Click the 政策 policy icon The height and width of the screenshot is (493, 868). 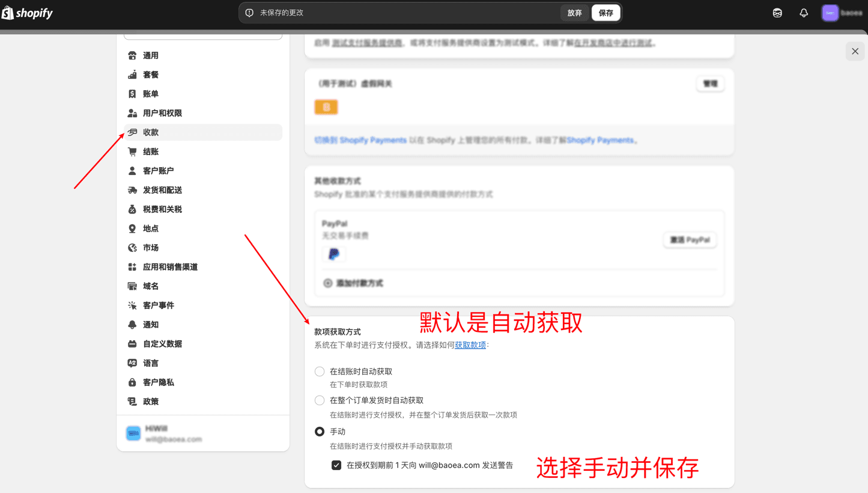(132, 402)
